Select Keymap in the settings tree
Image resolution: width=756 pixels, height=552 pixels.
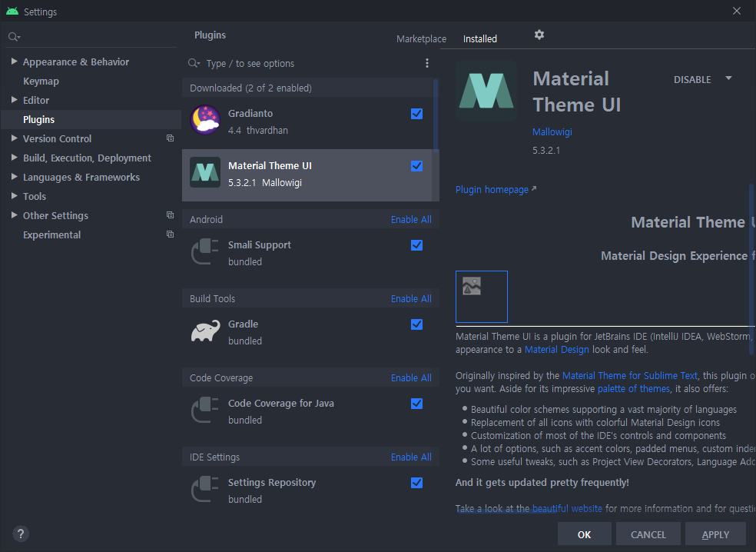41,81
